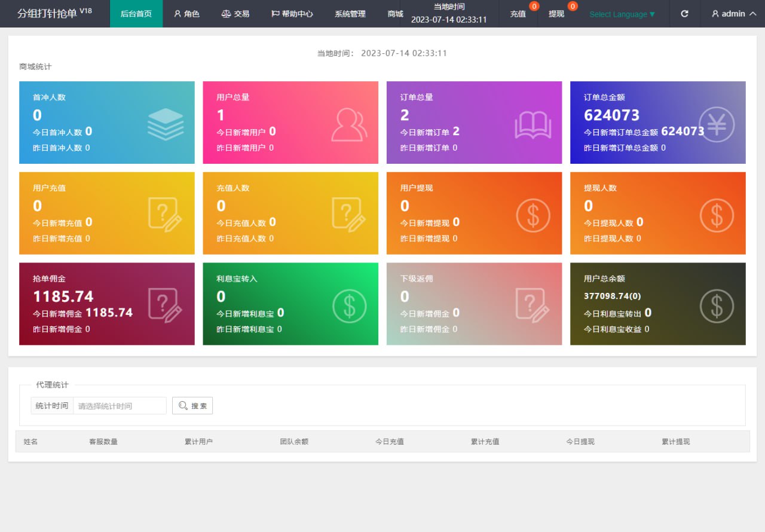
Task: Open 提现 in the top bar
Action: point(556,14)
